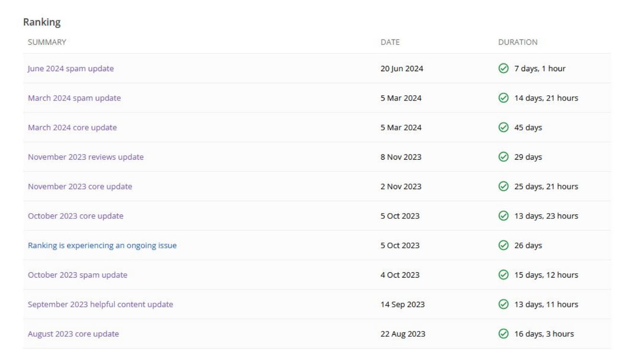The width and height of the screenshot is (644, 355).
Task: Click the duration text '45 days'
Action: point(528,127)
